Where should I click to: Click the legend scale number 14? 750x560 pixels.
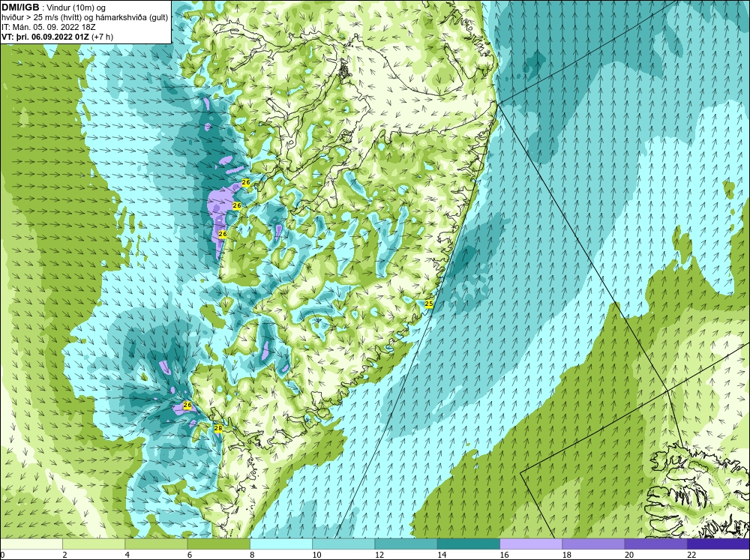pyautogui.click(x=442, y=555)
